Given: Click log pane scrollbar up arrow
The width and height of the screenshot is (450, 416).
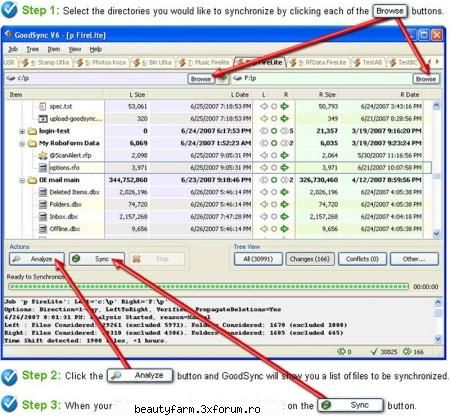Looking at the screenshot, I should [438, 302].
